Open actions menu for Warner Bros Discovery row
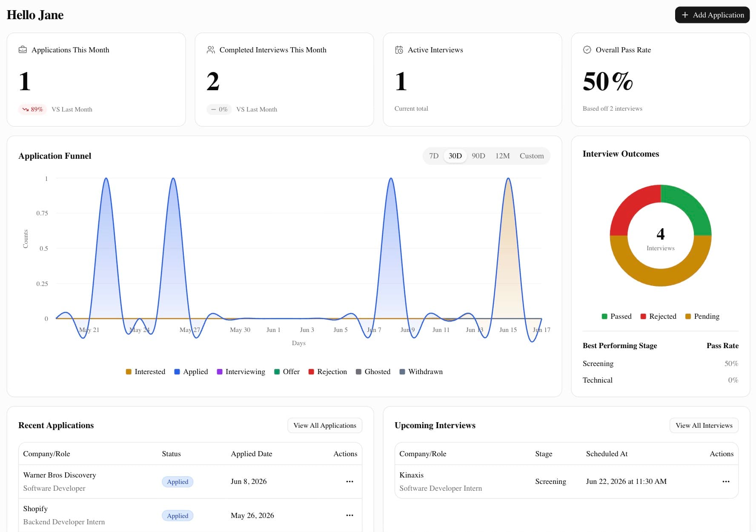 pyautogui.click(x=349, y=481)
